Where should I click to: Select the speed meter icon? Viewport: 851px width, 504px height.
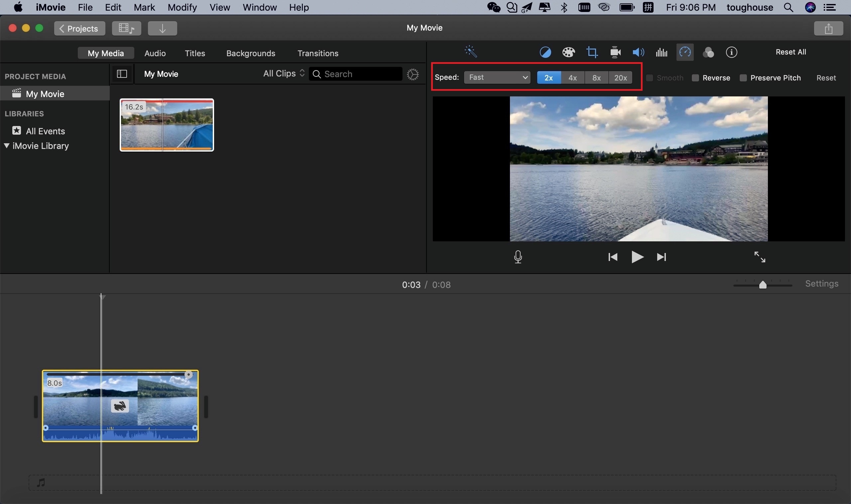click(684, 52)
